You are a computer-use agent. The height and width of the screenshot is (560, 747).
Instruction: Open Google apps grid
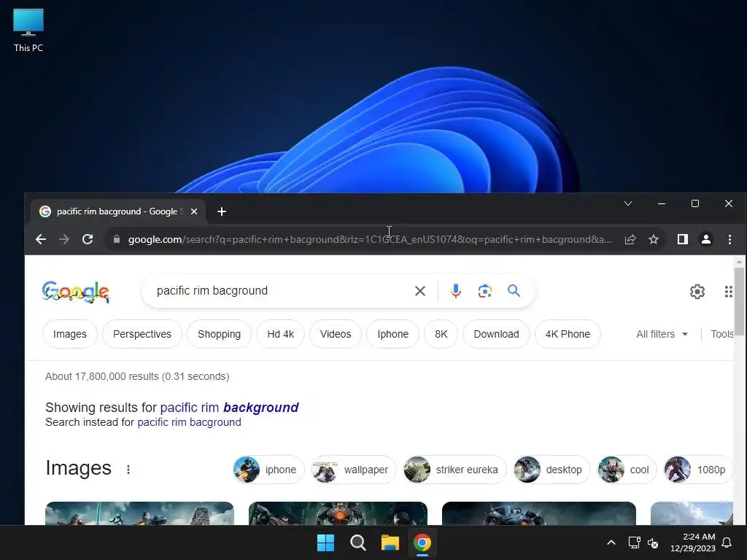(729, 292)
